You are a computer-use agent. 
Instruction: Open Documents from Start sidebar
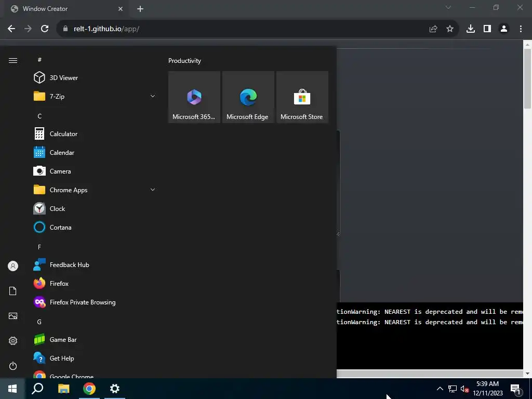click(x=13, y=291)
